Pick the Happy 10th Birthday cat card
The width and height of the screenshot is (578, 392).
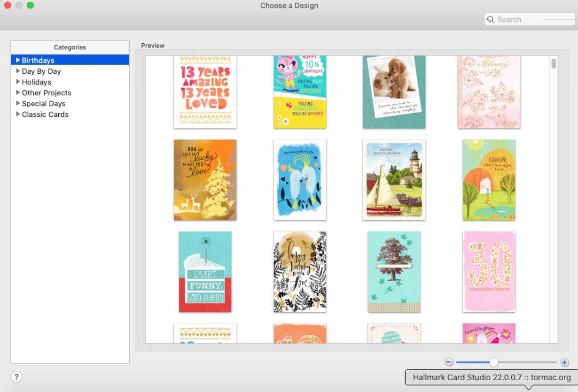pos(300,92)
